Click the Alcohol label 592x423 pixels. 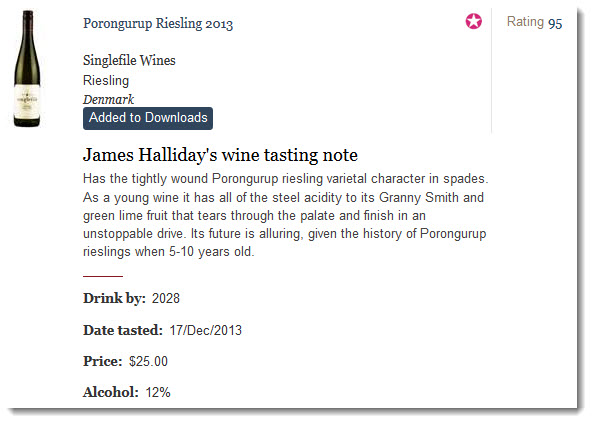111,392
